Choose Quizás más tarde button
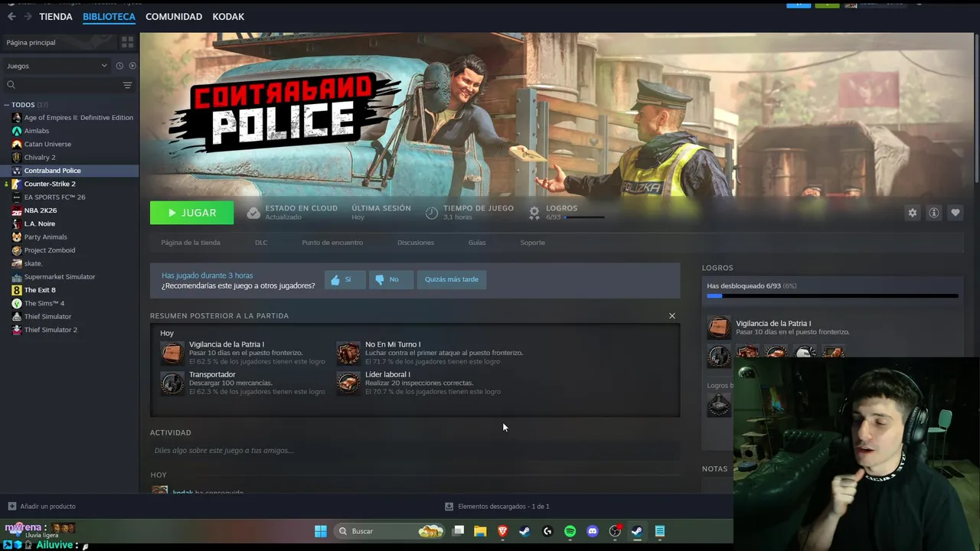Image resolution: width=980 pixels, height=551 pixels. tap(452, 279)
